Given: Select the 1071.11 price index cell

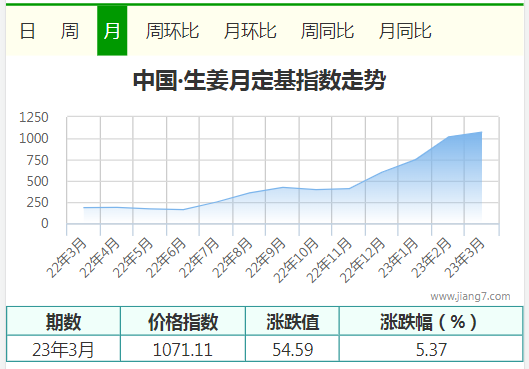Looking at the screenshot, I should tap(183, 349).
